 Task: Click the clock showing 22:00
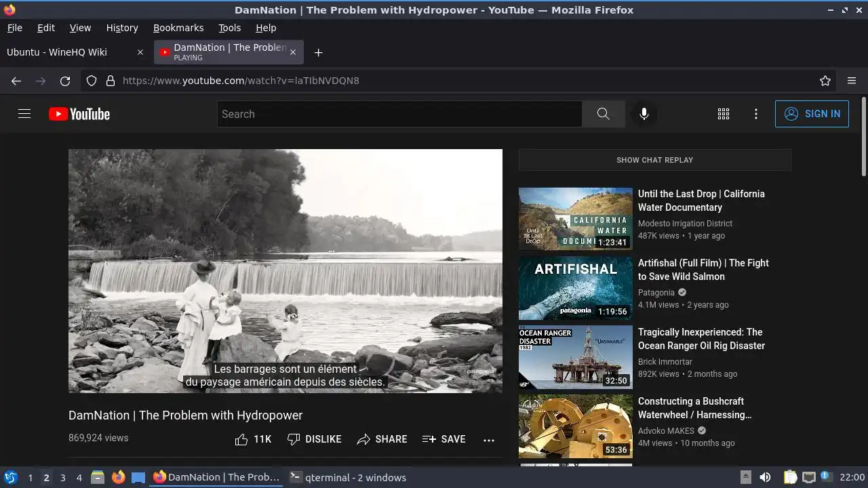(x=852, y=477)
